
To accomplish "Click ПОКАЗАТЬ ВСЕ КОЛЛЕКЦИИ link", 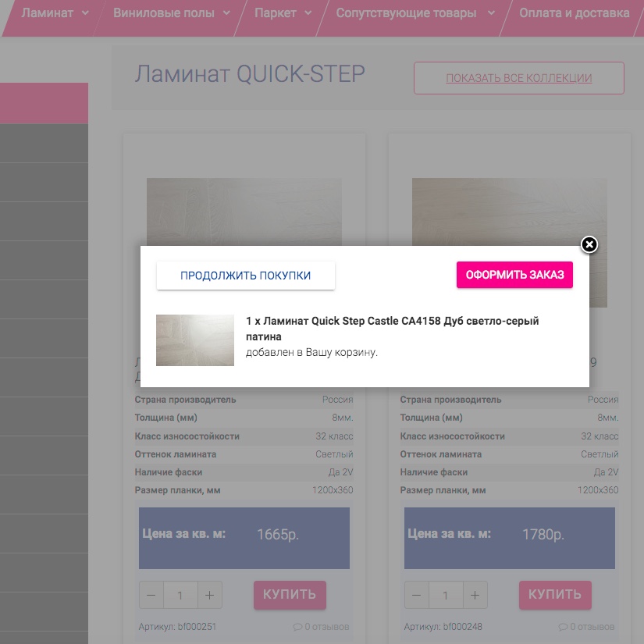I will pos(518,78).
